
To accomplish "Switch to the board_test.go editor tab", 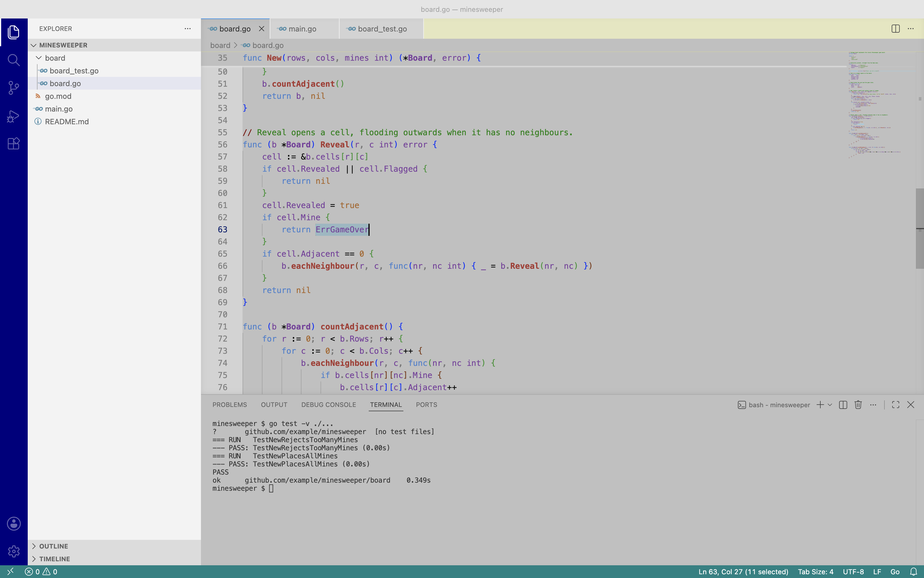I will [381, 29].
